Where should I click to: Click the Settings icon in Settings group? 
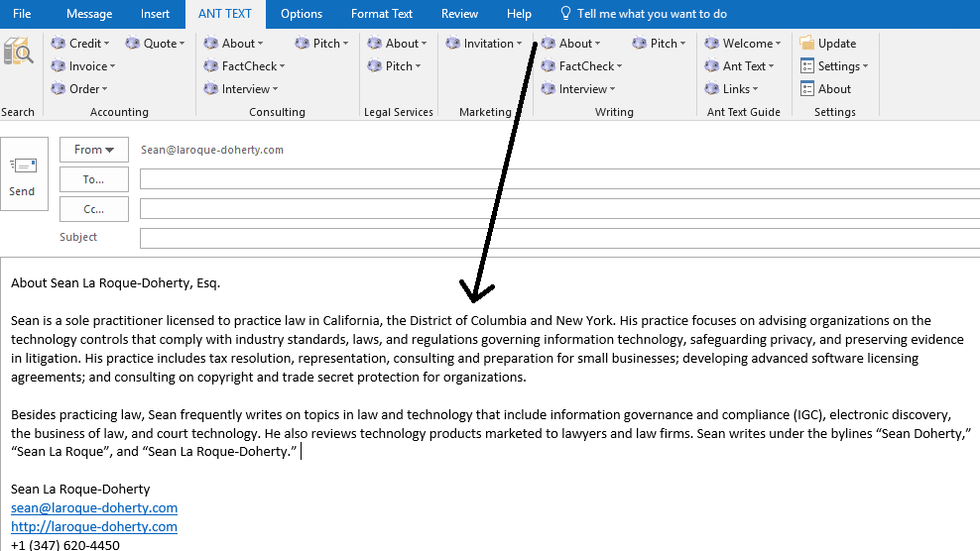806,65
